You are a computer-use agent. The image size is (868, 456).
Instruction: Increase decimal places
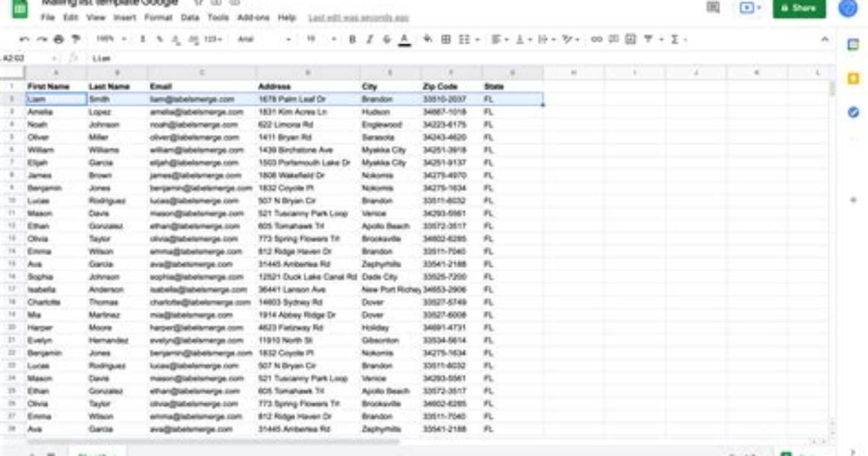click(x=193, y=39)
